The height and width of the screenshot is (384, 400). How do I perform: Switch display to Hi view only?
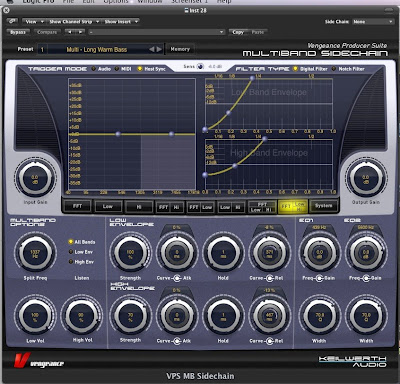[x=139, y=207]
